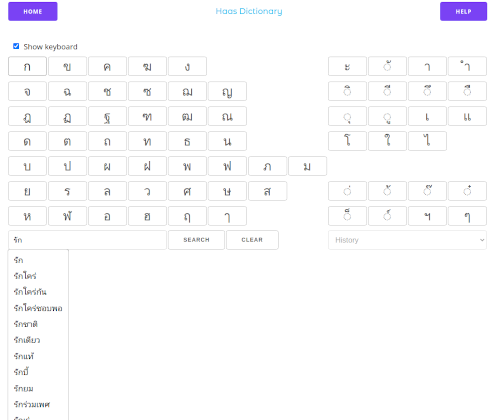Viewport: 500px width, 420px height.
Task: Open the History dropdown
Action: (x=407, y=240)
